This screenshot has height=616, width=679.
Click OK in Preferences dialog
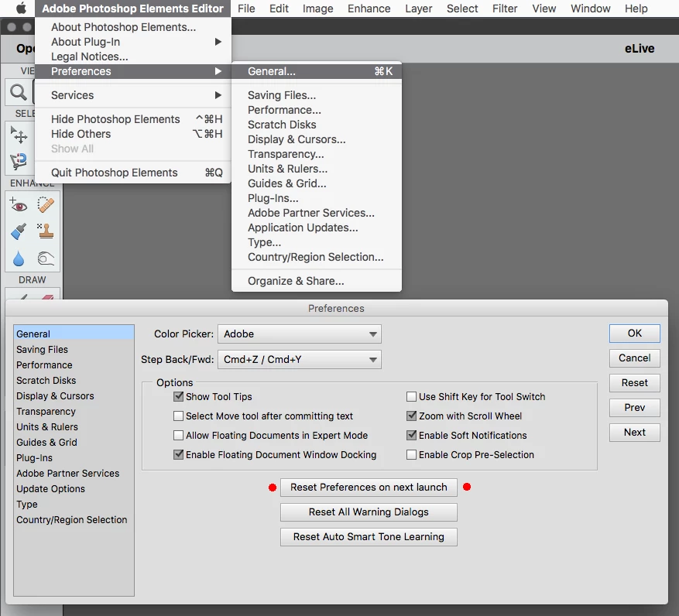[x=634, y=334]
